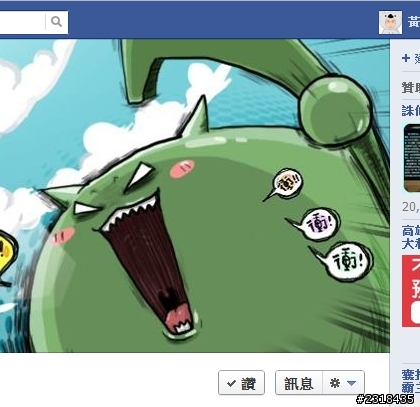Click the 訊息 message button

299,383
